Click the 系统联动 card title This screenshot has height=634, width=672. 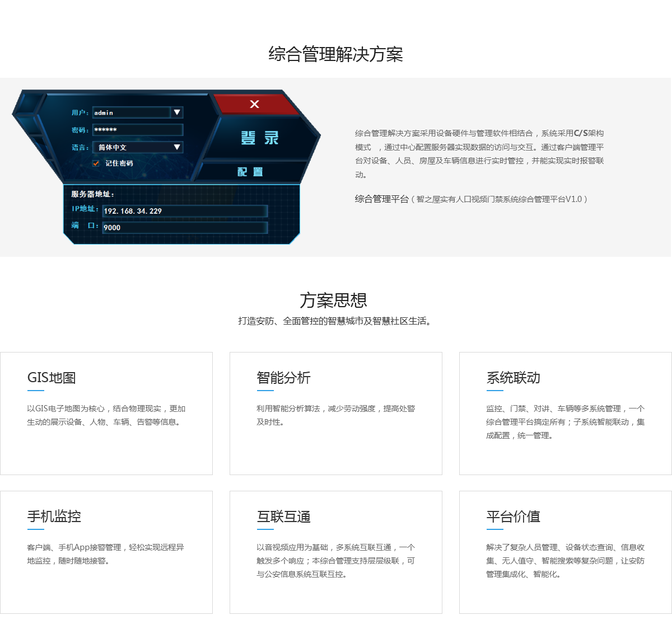pos(513,378)
